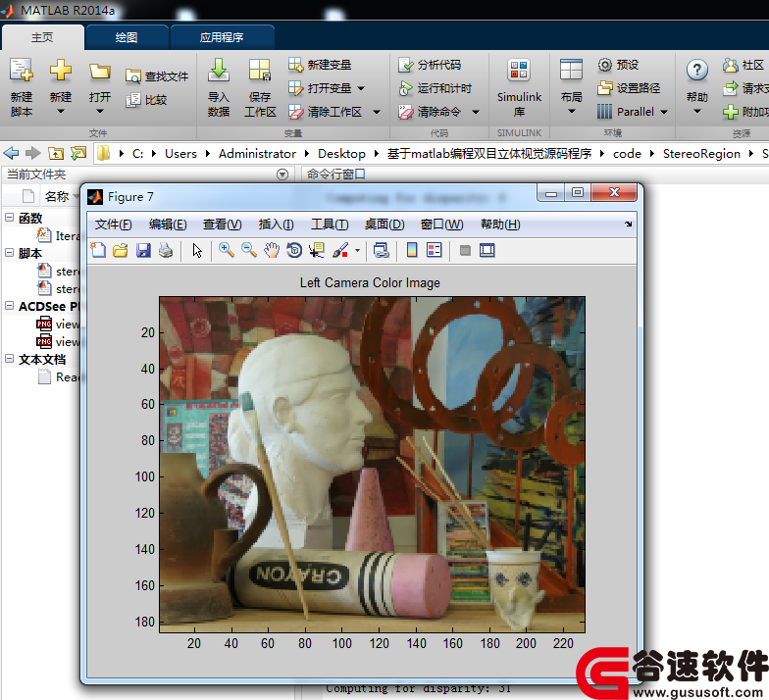The width and height of the screenshot is (769, 700).
Task: Switch to the 绘图 ribbon tab
Action: point(127,37)
